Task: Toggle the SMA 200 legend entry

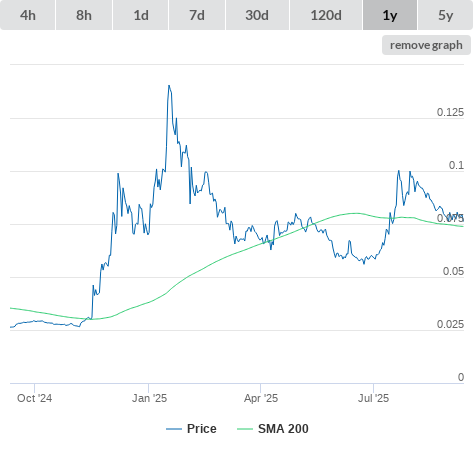Action: pyautogui.click(x=273, y=429)
